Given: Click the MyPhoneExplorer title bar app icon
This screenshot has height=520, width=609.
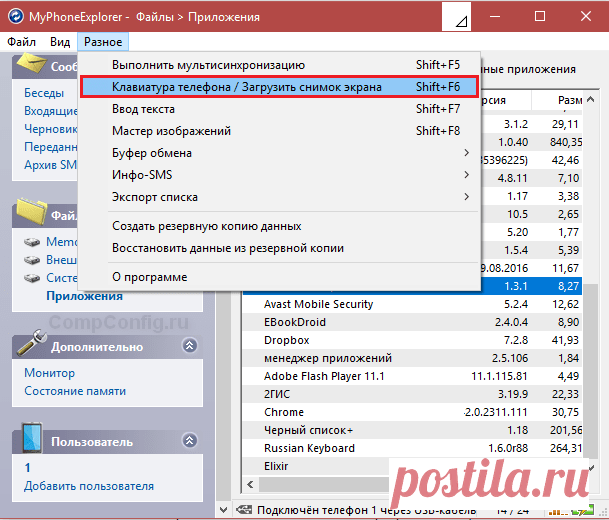Looking at the screenshot, I should pos(16,17).
